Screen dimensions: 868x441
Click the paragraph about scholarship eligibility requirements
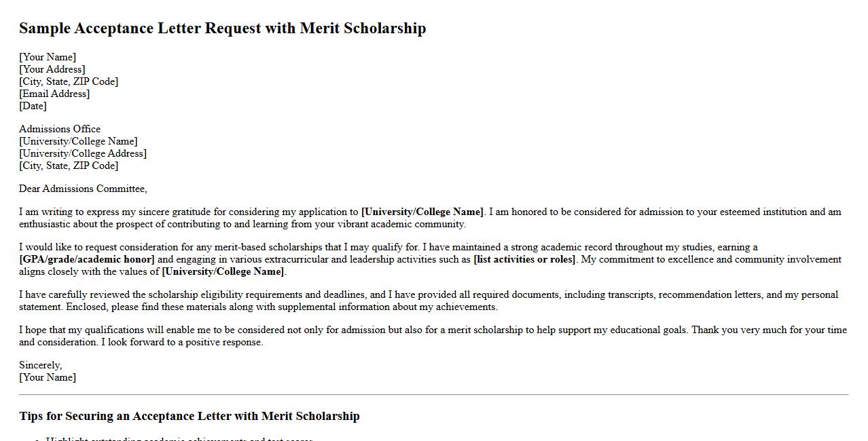tap(428, 301)
